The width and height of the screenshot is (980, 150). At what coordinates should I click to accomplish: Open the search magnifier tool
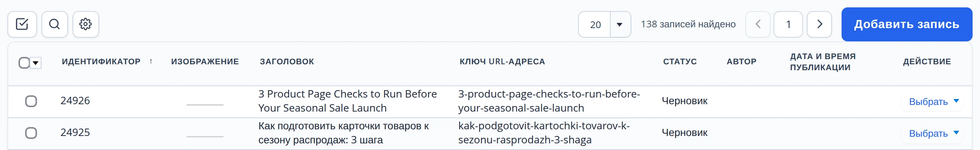(x=55, y=24)
